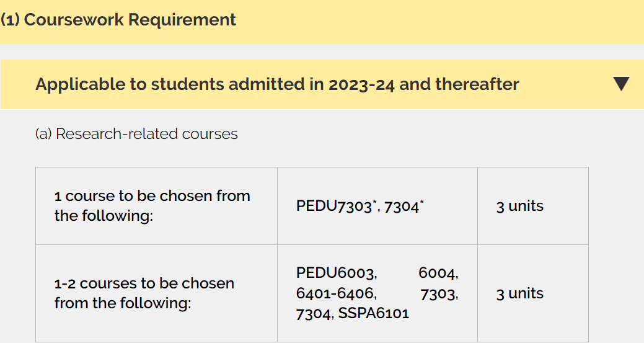Click the '(a) Research-related courses' label
This screenshot has height=343, width=644.
[136, 134]
